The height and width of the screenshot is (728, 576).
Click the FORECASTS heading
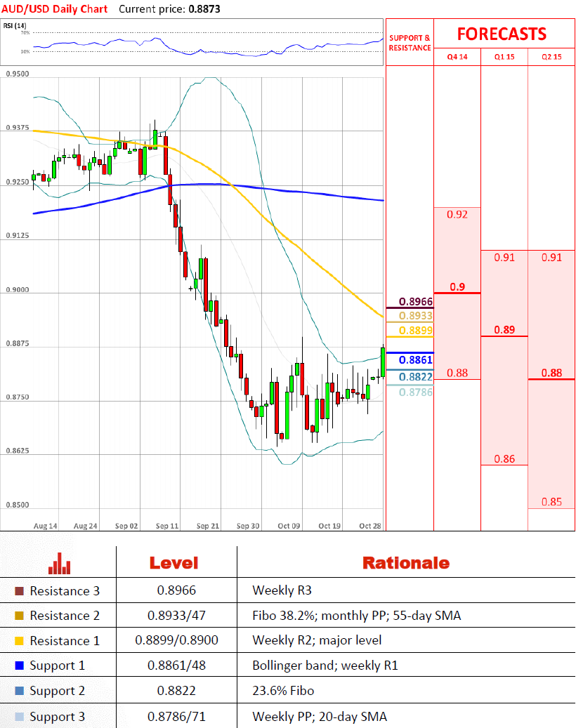pyautogui.click(x=502, y=34)
